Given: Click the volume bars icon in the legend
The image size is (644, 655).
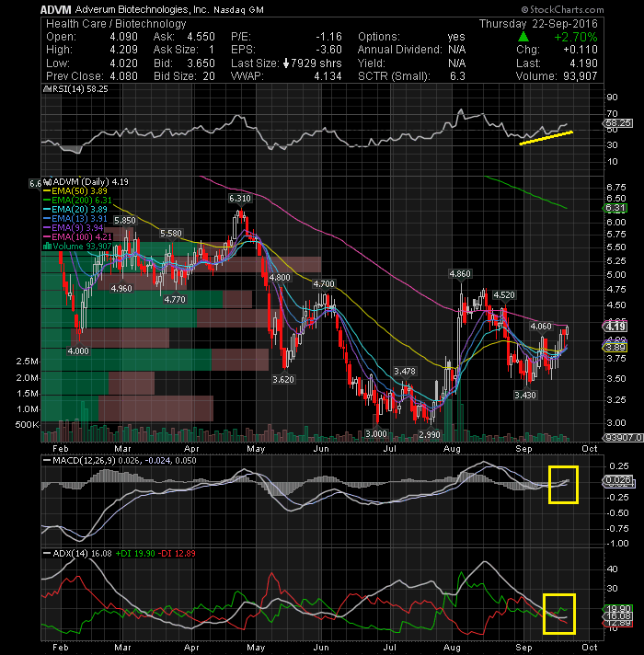Looking at the screenshot, I should point(47,246).
